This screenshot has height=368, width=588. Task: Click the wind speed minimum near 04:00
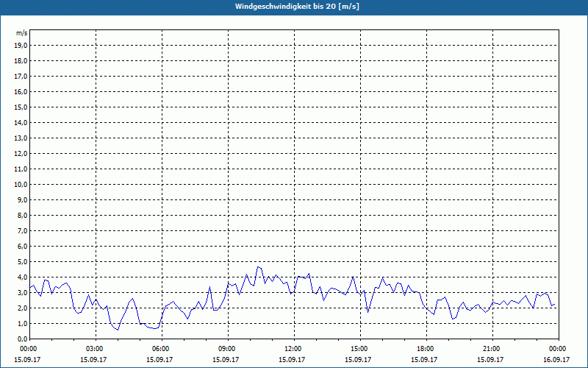[118, 330]
